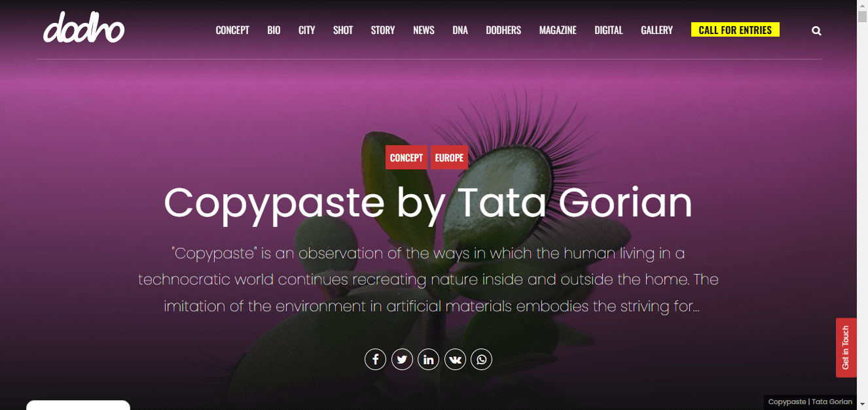Image resolution: width=868 pixels, height=410 pixels.
Task: Open the DIGITAL menu item
Action: 609,30
